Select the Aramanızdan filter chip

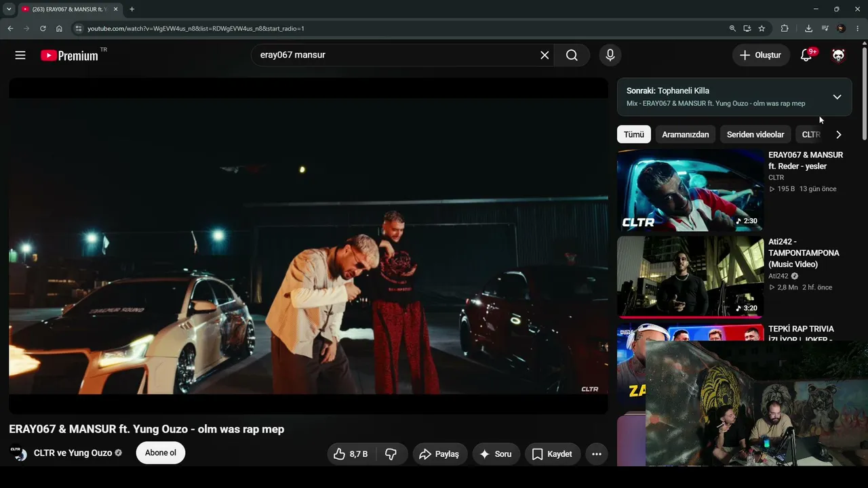(x=686, y=134)
